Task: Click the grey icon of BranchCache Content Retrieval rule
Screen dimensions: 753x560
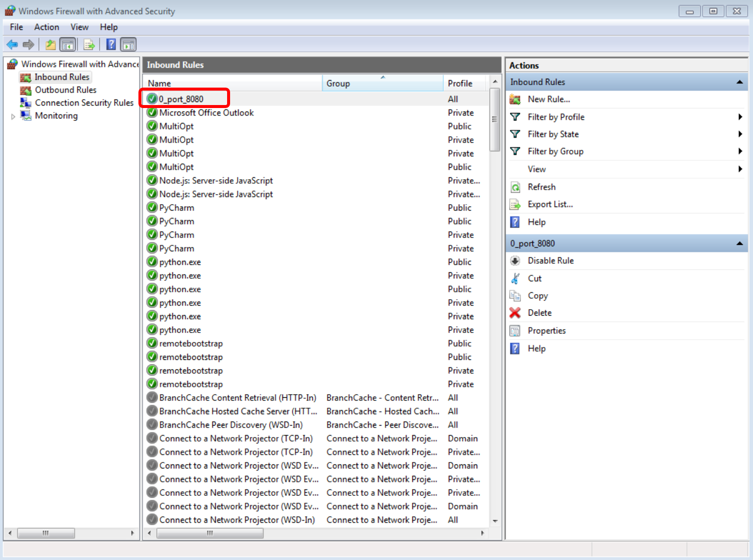Action: [152, 397]
